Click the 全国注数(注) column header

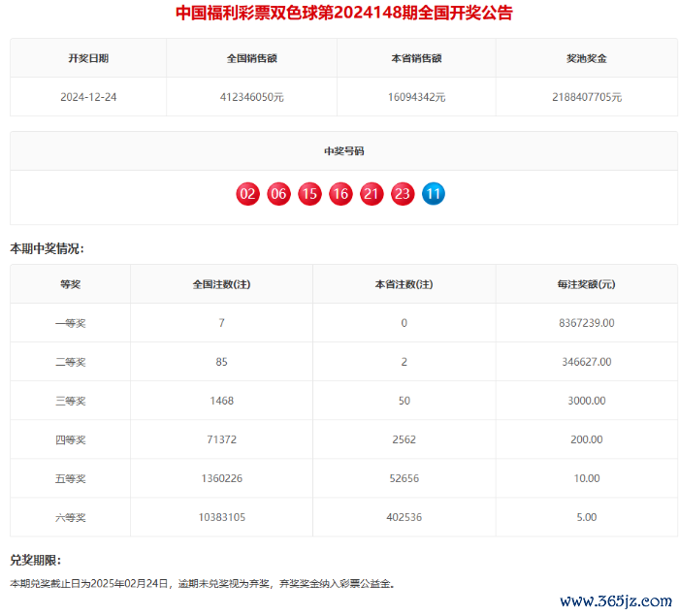pyautogui.click(x=221, y=284)
